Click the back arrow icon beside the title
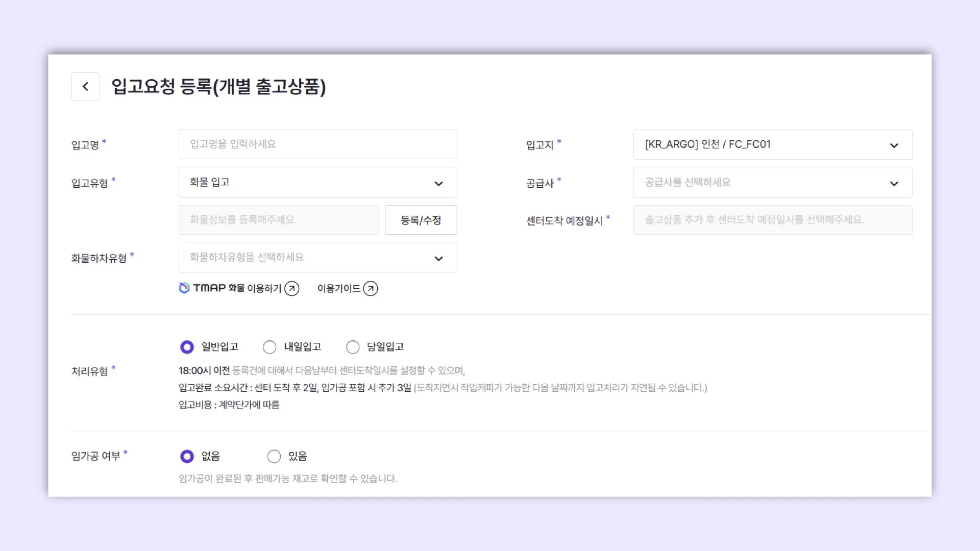980x551 pixels. click(85, 87)
